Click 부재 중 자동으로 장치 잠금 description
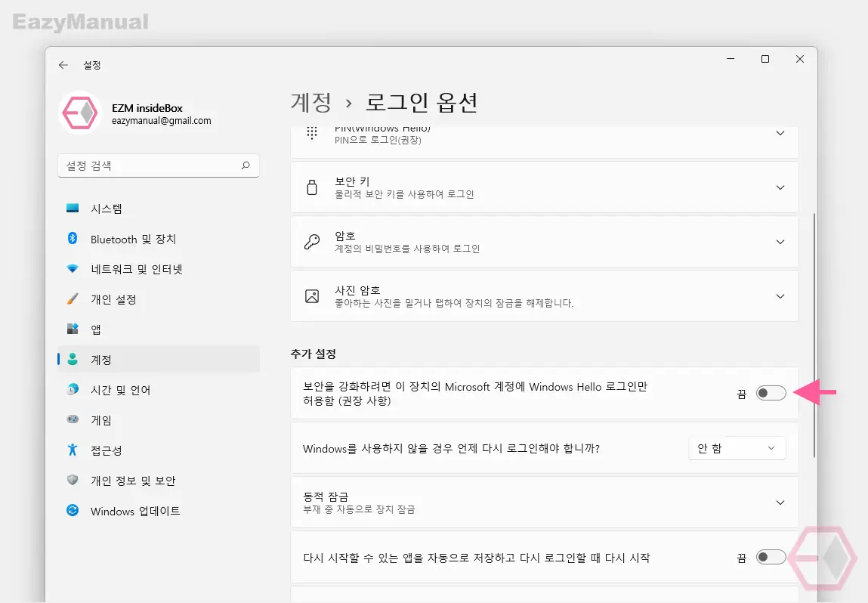The image size is (868, 603). [x=359, y=509]
